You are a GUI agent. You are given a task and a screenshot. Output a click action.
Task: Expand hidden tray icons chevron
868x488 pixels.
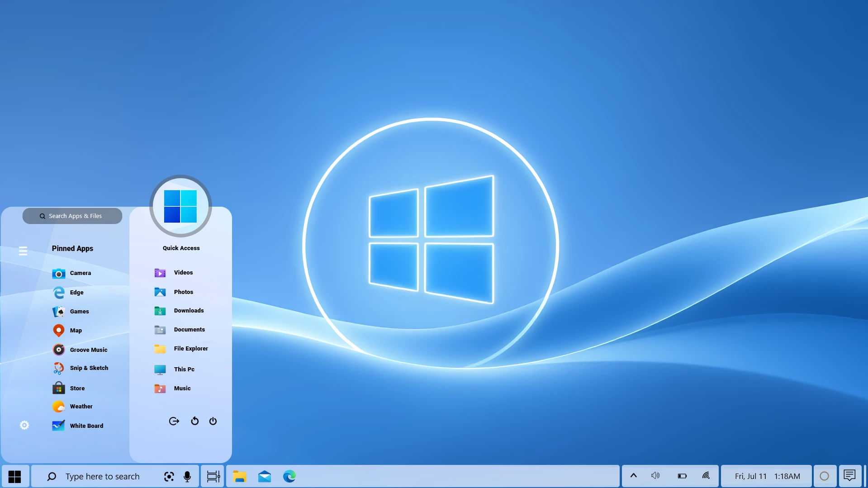[634, 476]
